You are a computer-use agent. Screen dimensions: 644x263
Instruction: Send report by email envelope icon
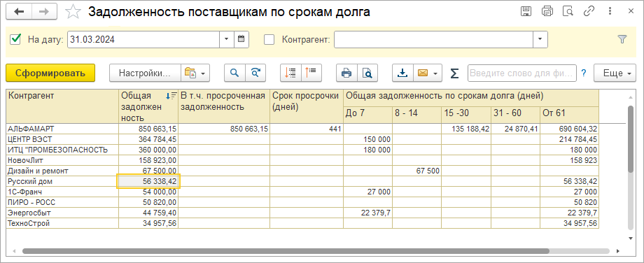[423, 73]
